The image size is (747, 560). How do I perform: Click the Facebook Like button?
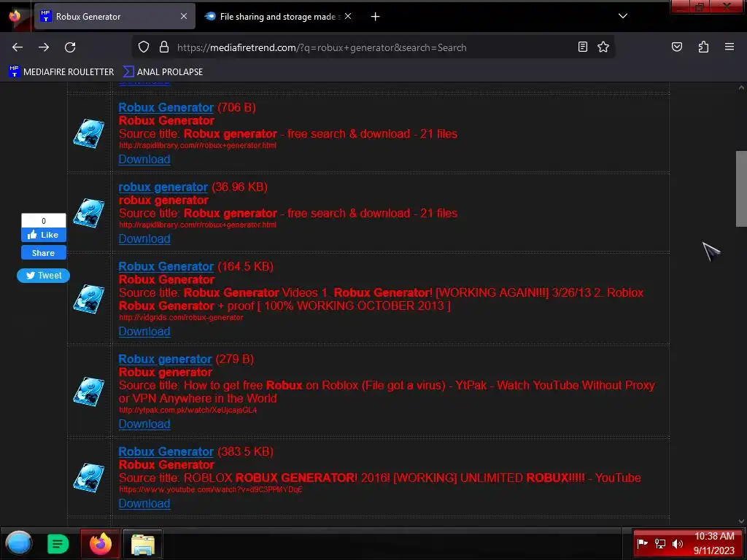click(43, 235)
